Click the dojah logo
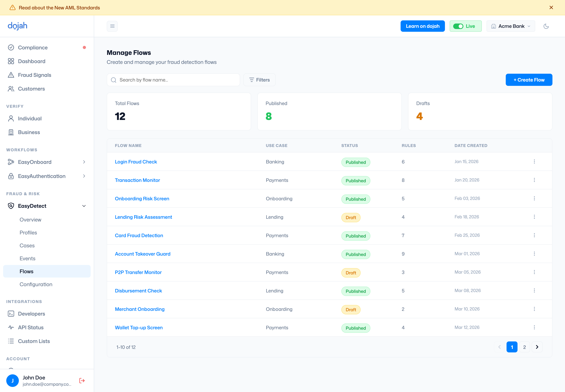The height and width of the screenshot is (392, 565). coord(17,26)
